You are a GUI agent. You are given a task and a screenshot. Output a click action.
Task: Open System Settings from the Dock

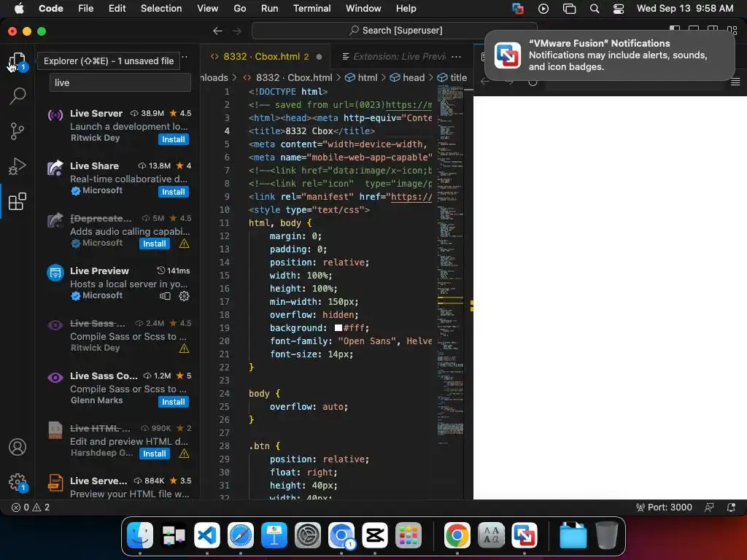tap(308, 535)
